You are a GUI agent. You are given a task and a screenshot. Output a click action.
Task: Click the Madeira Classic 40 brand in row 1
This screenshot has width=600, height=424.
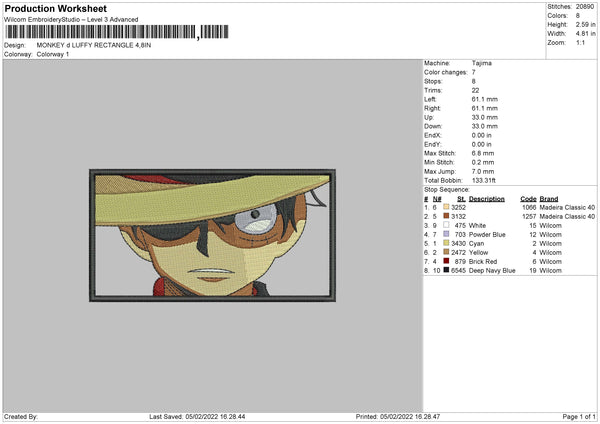567,207
